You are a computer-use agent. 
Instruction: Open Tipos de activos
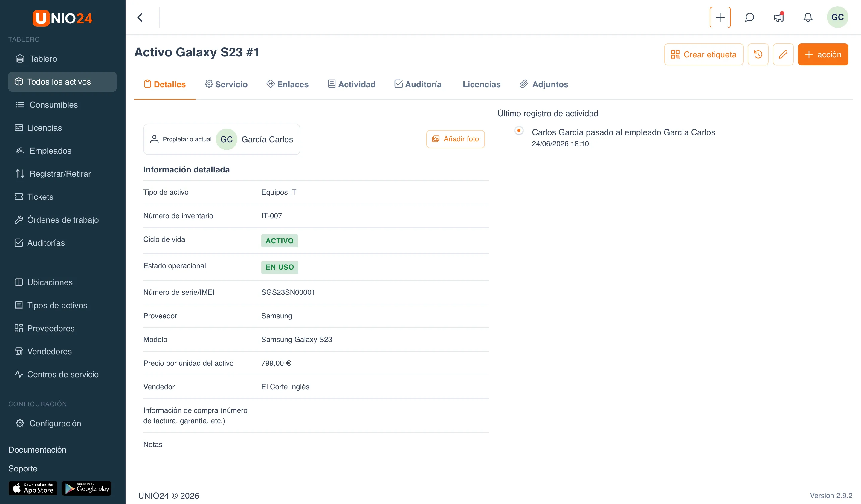pyautogui.click(x=62, y=305)
